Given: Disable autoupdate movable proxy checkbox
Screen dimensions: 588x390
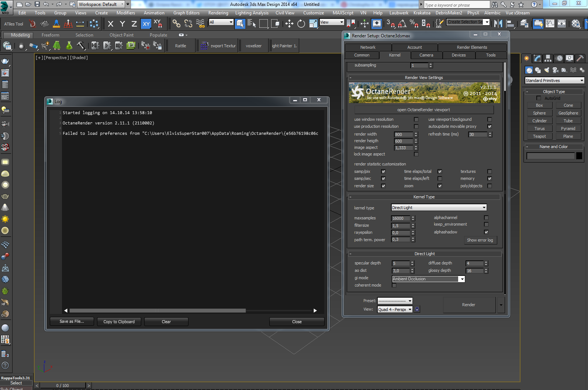Looking at the screenshot, I should pyautogui.click(x=490, y=126).
